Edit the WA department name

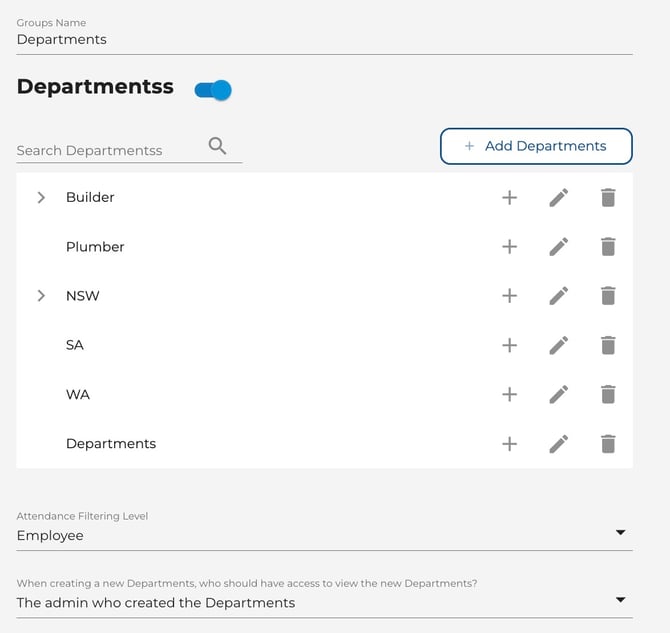[x=558, y=394]
